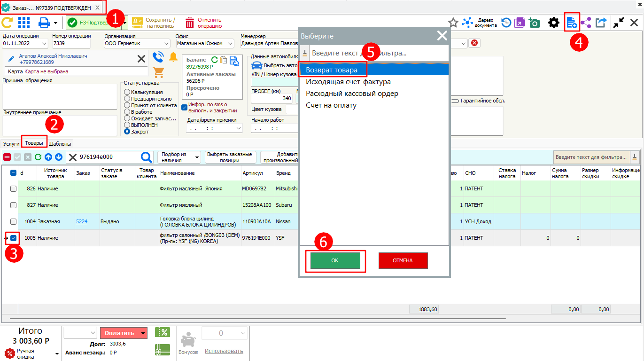Image resolution: width=644 pixels, height=361 pixels.
Task: Select Возврат товара in the list
Action: [374, 70]
